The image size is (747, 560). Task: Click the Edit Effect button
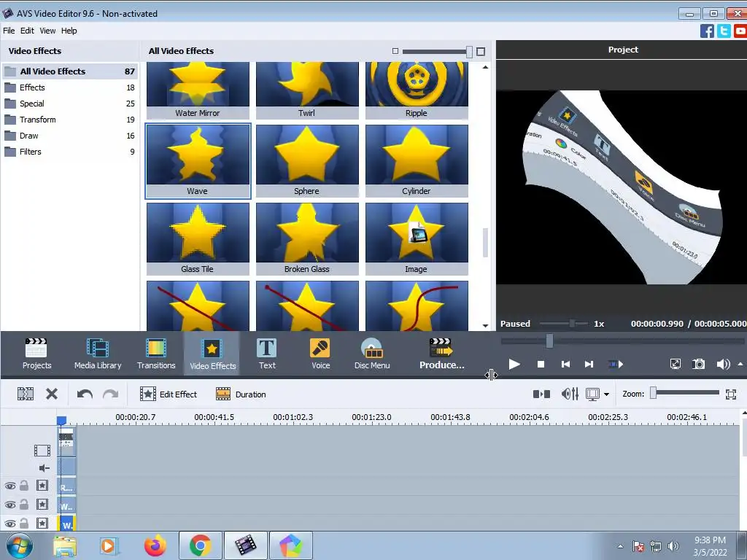coord(169,394)
